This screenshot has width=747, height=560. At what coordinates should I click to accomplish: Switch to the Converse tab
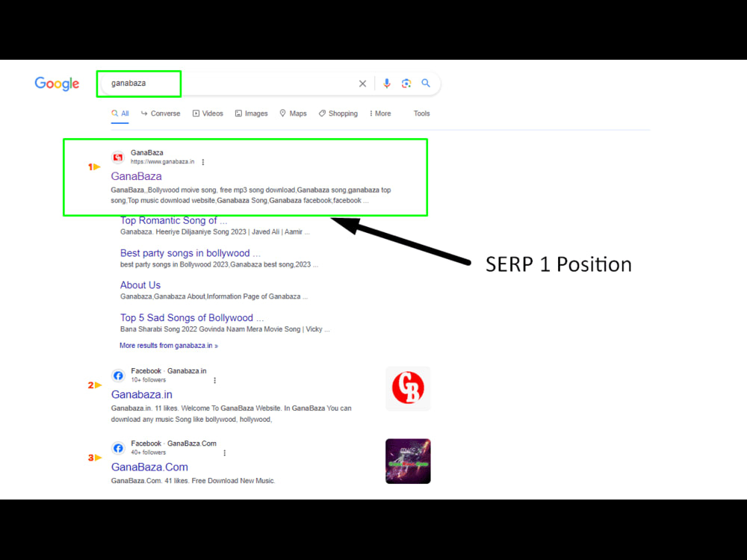point(161,113)
